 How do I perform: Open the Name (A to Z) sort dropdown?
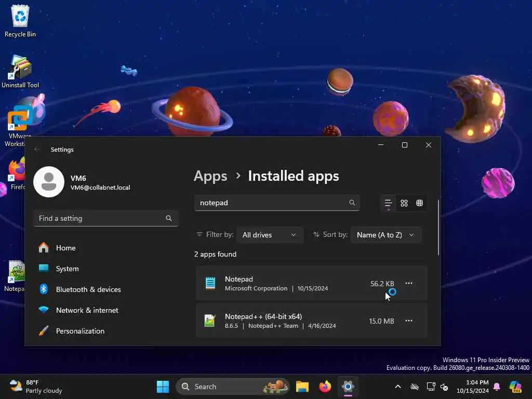coord(386,235)
